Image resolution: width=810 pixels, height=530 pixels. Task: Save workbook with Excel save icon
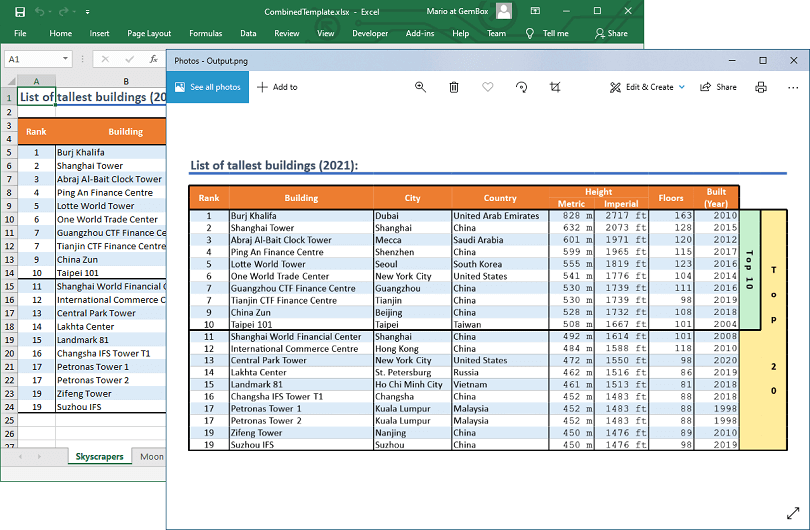19,11
